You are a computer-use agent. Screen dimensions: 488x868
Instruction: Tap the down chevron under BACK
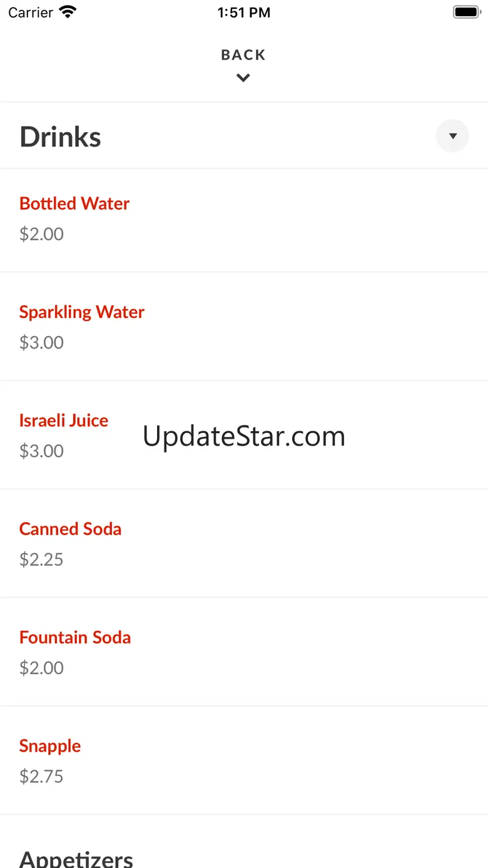(243, 78)
